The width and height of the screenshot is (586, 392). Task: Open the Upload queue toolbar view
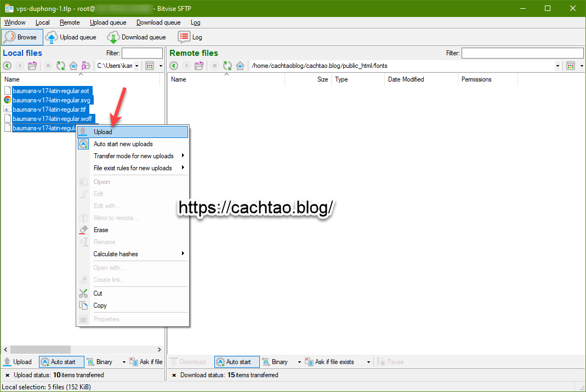coord(71,37)
